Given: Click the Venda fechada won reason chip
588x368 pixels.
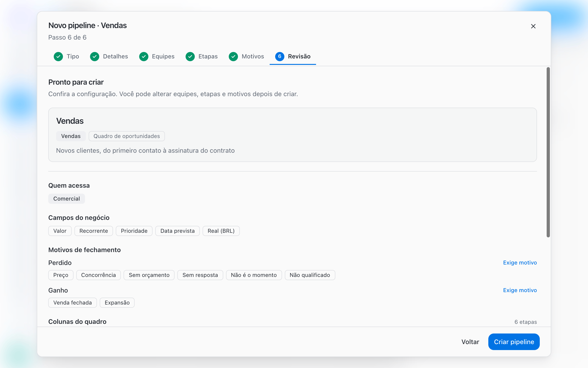Looking at the screenshot, I should [72, 302].
